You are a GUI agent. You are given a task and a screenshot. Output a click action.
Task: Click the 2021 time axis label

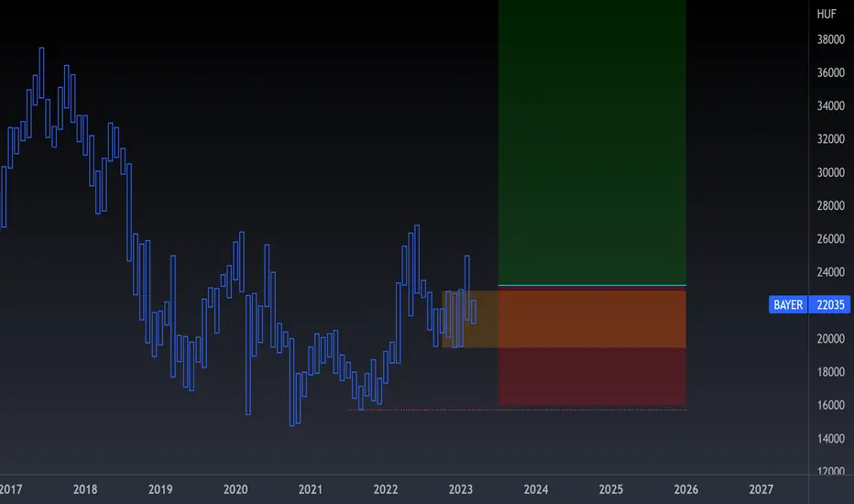(x=311, y=489)
